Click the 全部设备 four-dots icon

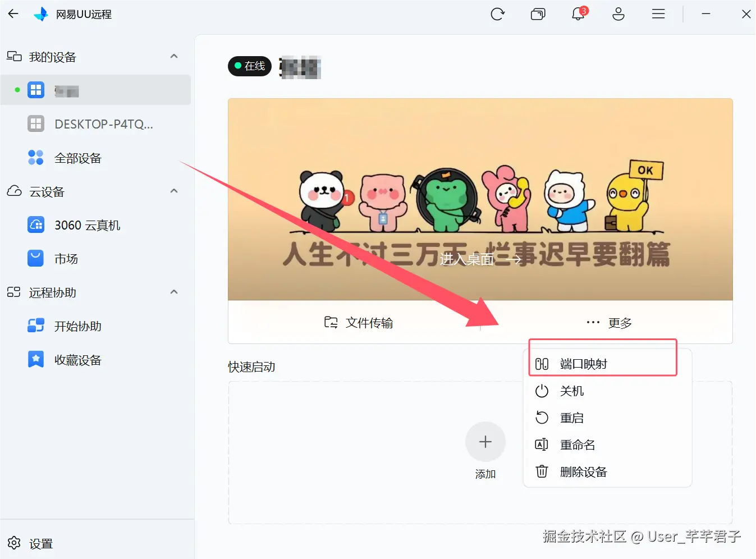click(36, 157)
